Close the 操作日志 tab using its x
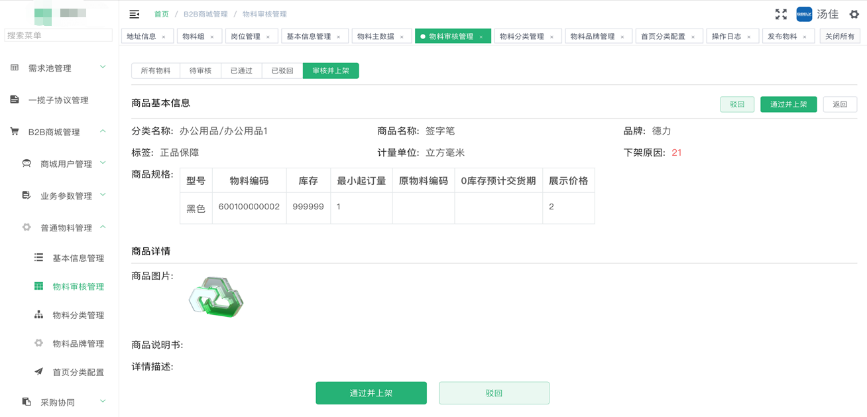Screen dimensions: 867x417 click(750, 36)
